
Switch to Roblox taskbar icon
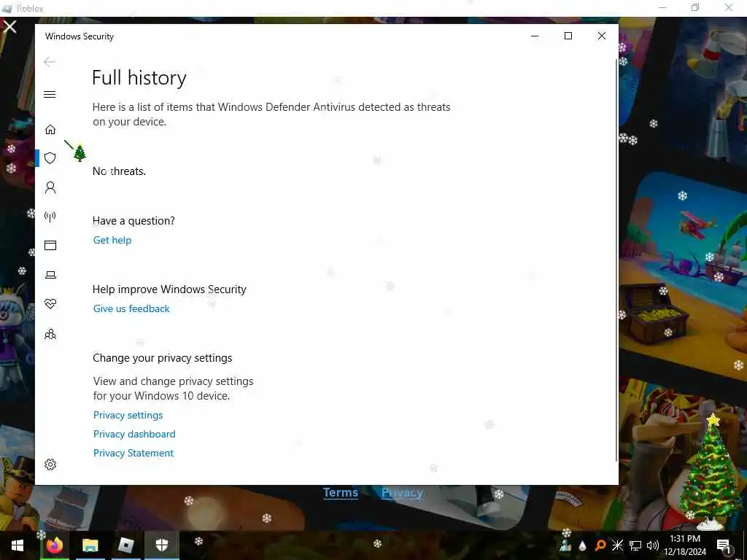pos(125,545)
